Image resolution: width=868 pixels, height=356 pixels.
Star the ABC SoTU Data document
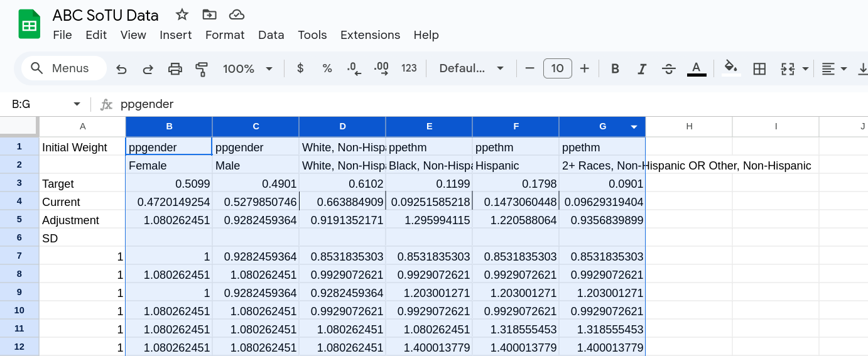182,14
